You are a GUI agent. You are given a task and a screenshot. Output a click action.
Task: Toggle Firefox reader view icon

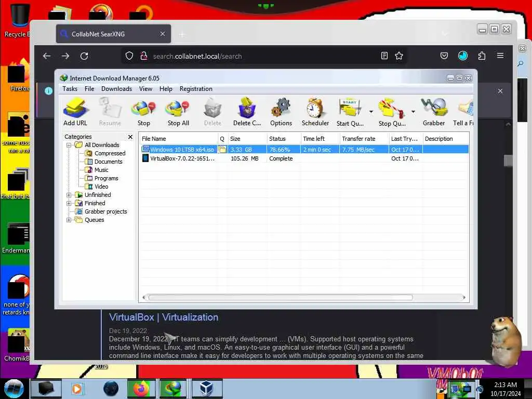tap(384, 56)
